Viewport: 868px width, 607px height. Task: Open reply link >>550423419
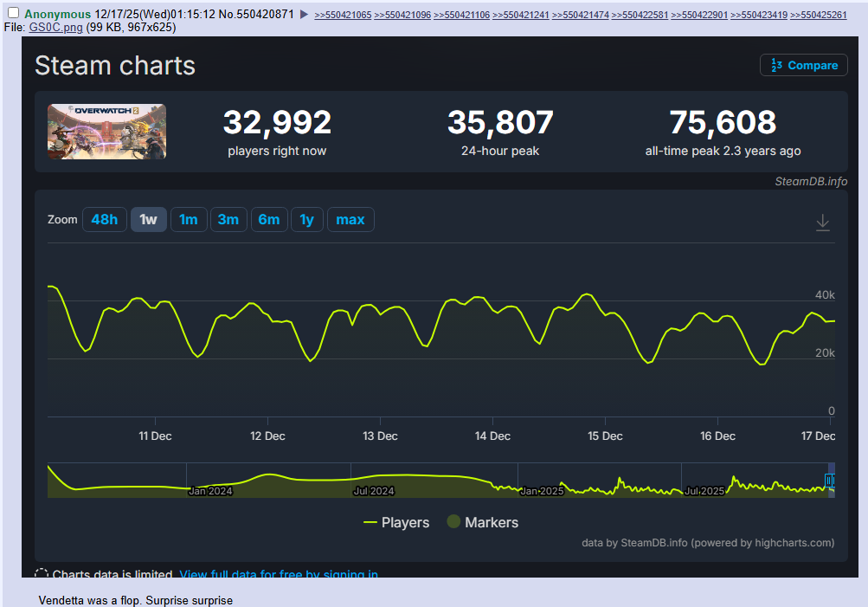click(x=759, y=15)
